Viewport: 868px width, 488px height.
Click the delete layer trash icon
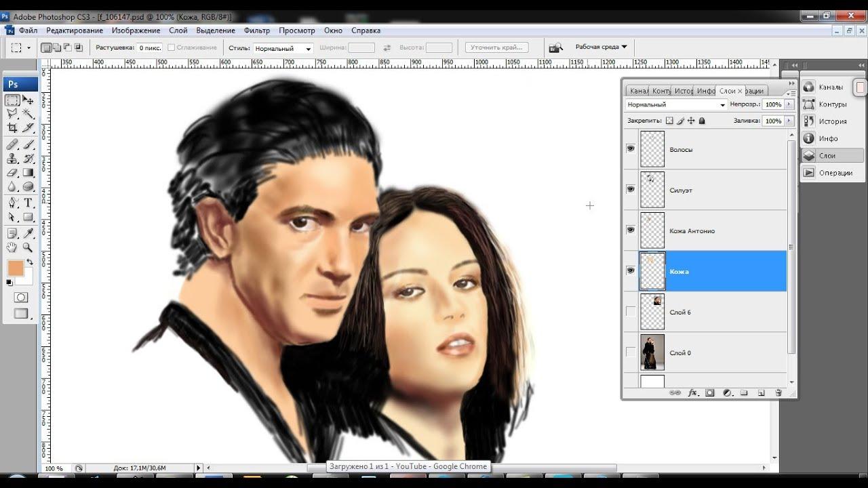coord(778,392)
